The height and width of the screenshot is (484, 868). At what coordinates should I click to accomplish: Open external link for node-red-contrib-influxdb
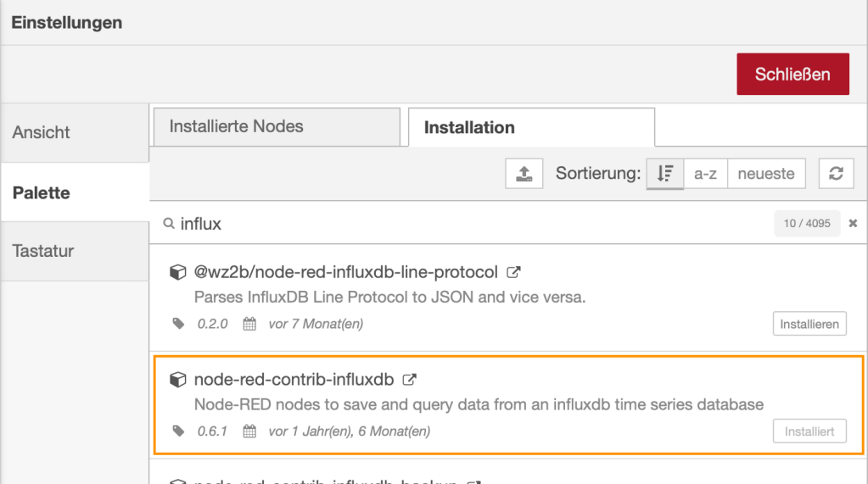(x=409, y=380)
